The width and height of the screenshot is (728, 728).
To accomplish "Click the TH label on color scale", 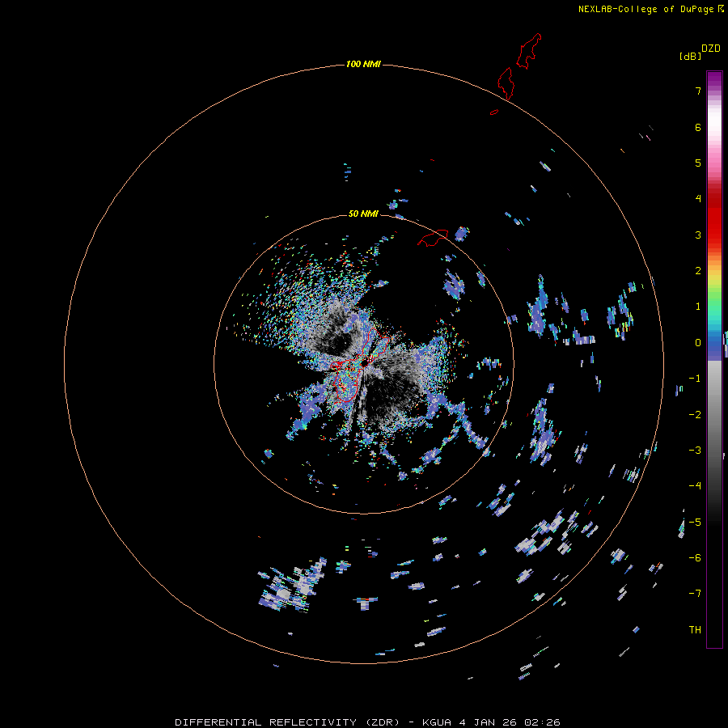I will pos(695,630).
